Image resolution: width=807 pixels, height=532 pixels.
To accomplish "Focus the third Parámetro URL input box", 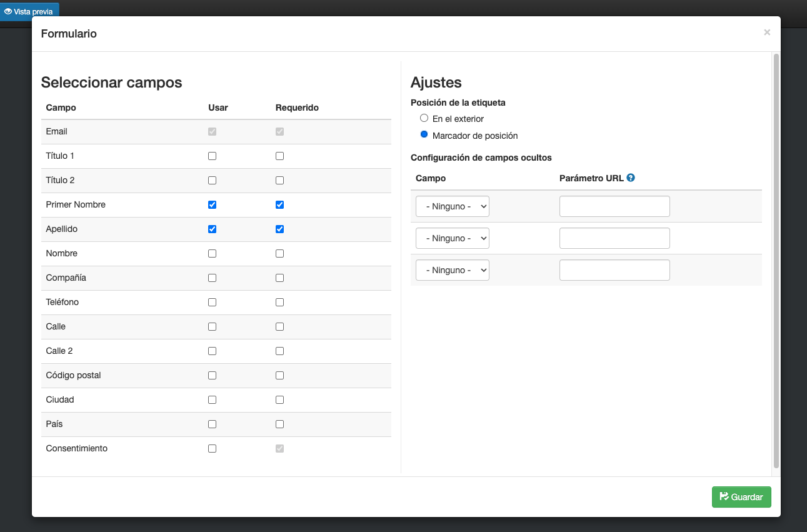I will coord(614,270).
